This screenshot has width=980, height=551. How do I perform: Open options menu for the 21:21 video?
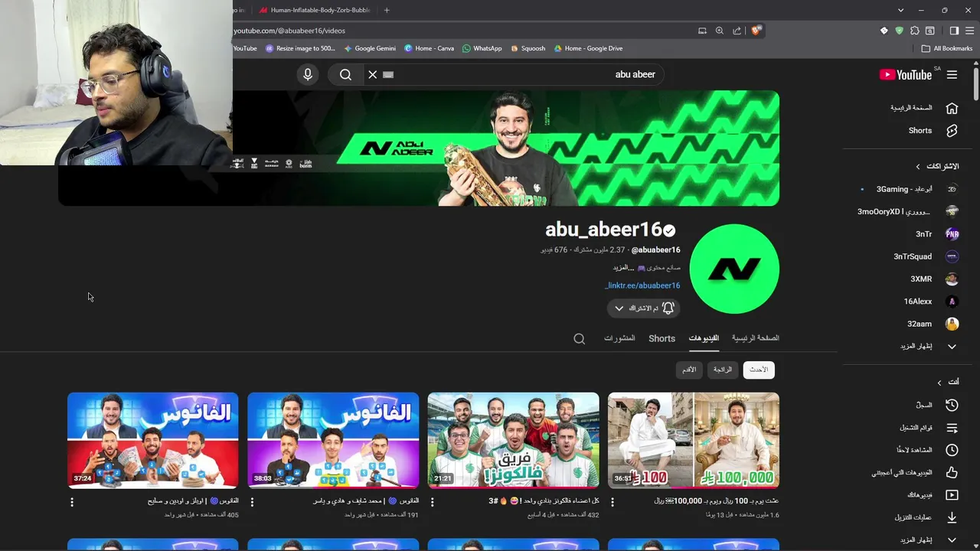click(x=433, y=502)
